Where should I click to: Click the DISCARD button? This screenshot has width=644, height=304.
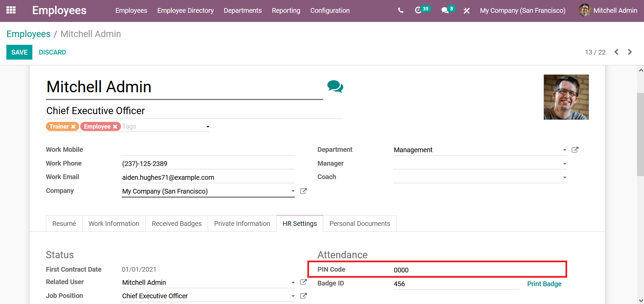52,52
